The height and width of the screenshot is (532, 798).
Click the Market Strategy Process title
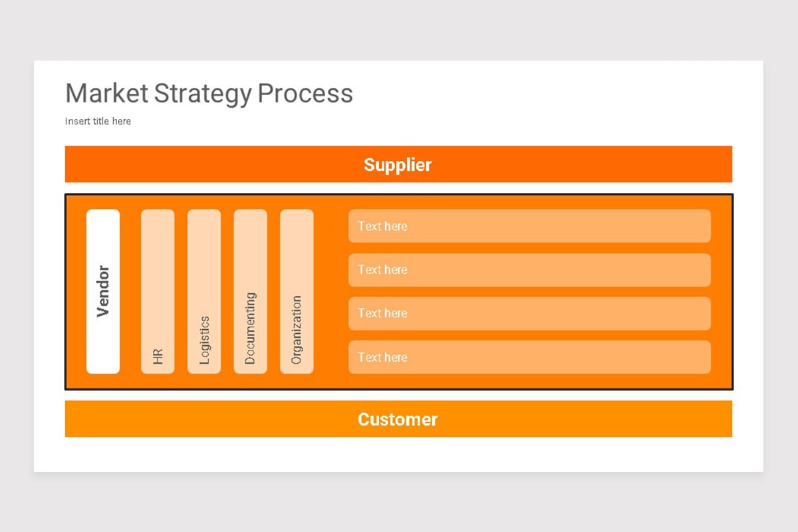209,94
